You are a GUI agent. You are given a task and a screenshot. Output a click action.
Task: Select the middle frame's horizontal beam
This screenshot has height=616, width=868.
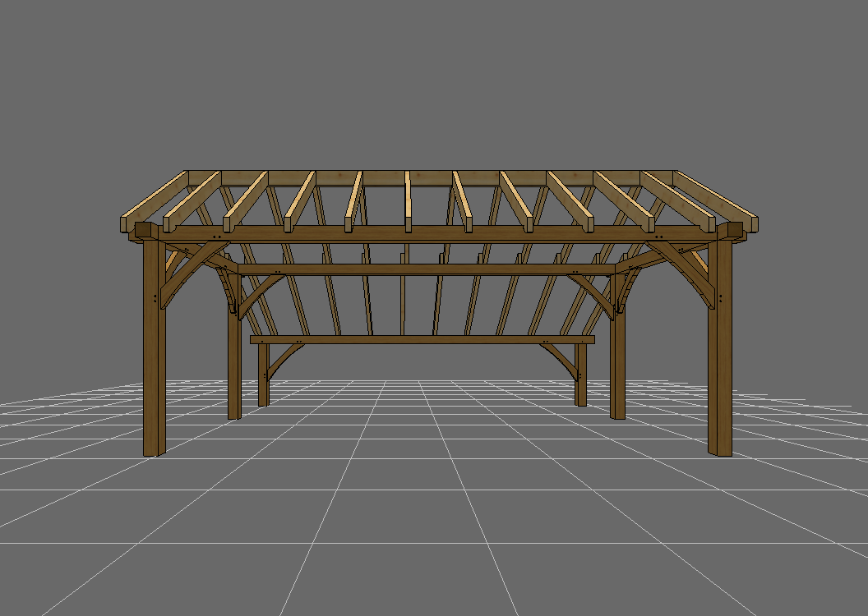pos(427,269)
